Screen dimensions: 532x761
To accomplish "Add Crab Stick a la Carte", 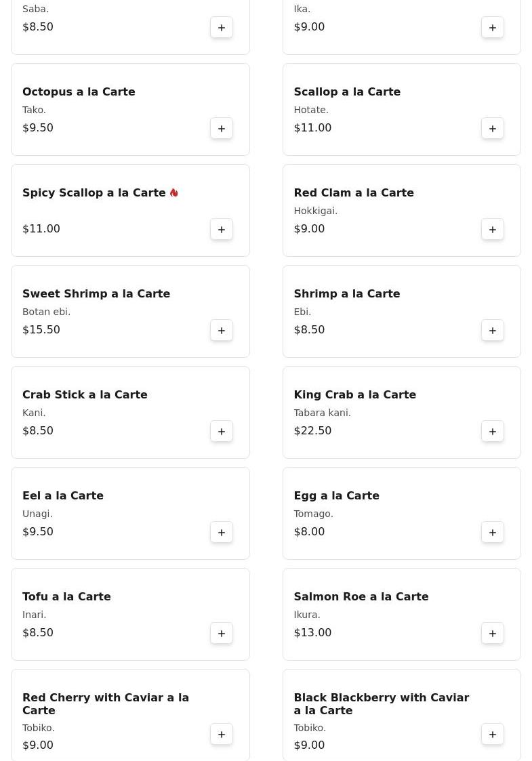I will pos(222,432).
